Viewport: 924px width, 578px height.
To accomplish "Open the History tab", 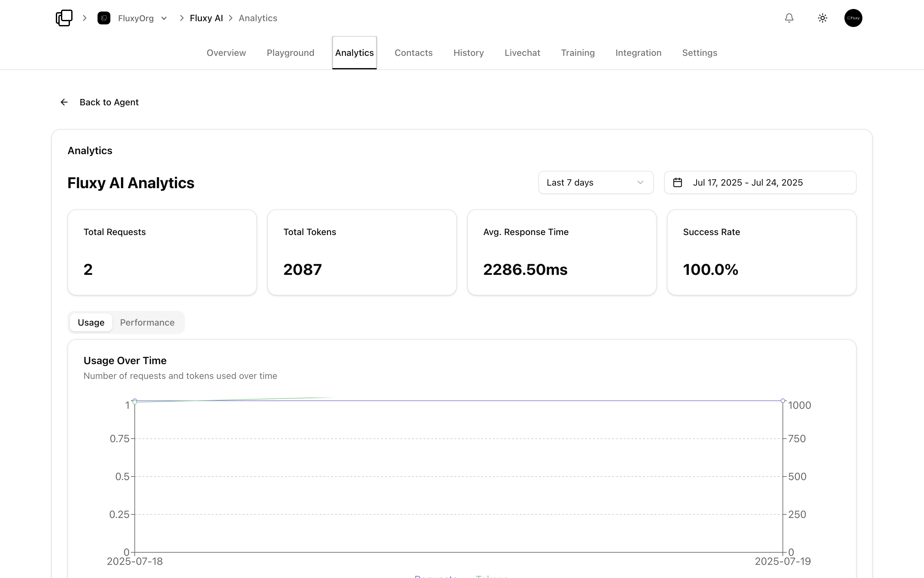I will pos(468,53).
